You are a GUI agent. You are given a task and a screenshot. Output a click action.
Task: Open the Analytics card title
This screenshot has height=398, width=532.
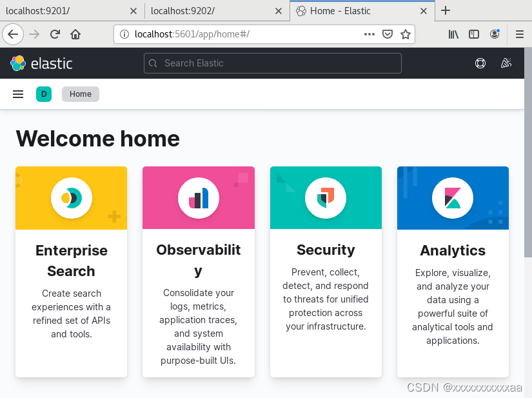[453, 250]
